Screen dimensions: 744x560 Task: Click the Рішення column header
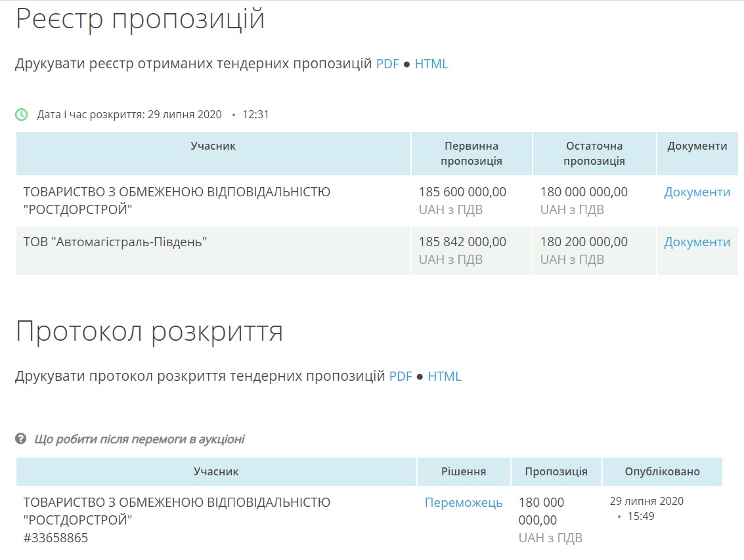click(x=464, y=471)
